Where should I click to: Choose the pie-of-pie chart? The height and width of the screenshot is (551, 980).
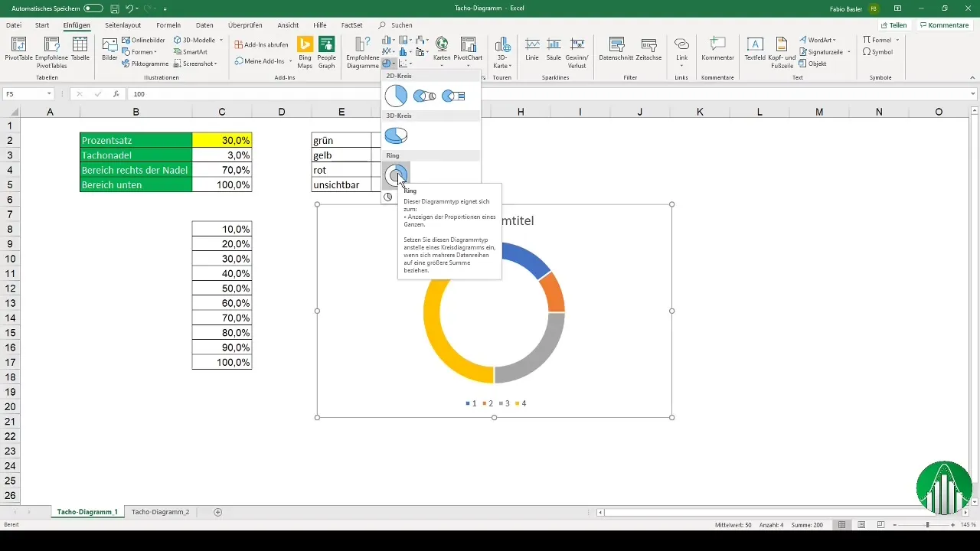424,96
